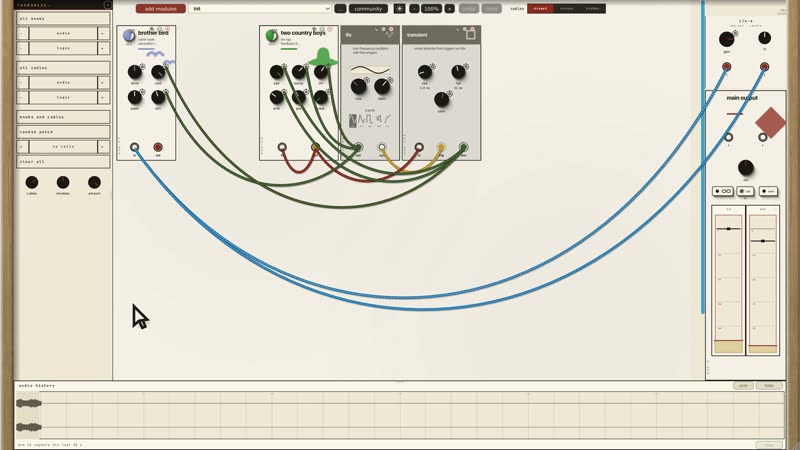Select hidden cables display mode
800x450 pixels.
coord(592,9)
